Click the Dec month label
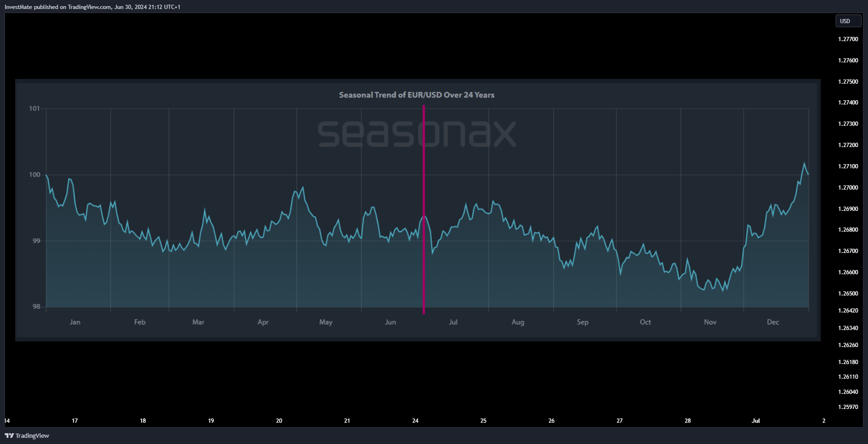Image resolution: width=868 pixels, height=444 pixels. coord(773,322)
